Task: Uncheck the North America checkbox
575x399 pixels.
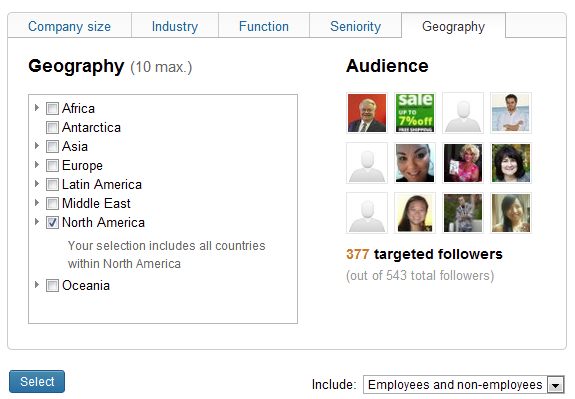Action: pyautogui.click(x=52, y=223)
